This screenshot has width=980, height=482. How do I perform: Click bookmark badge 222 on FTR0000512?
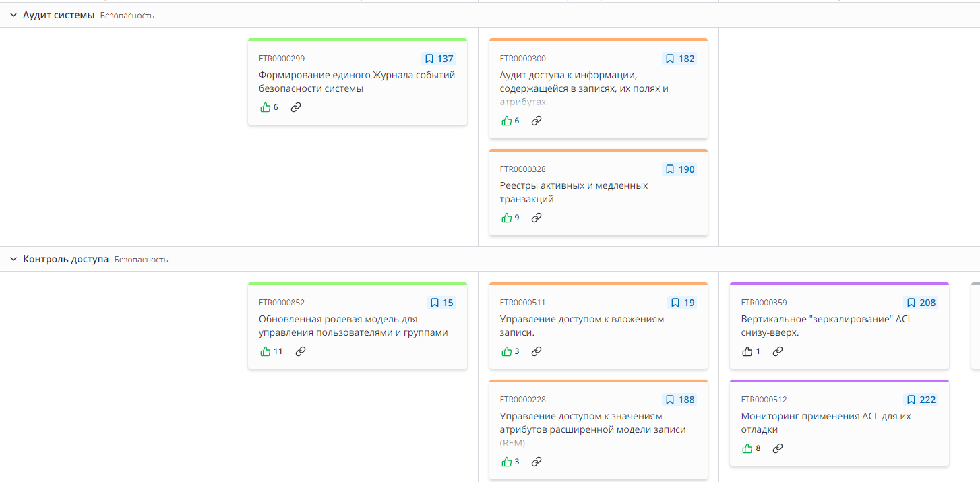point(921,400)
